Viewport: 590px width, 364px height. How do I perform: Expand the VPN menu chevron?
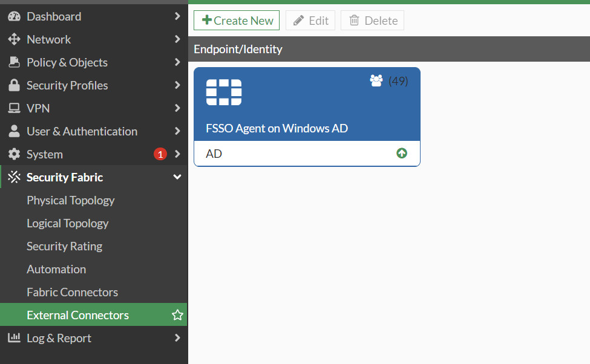click(177, 108)
